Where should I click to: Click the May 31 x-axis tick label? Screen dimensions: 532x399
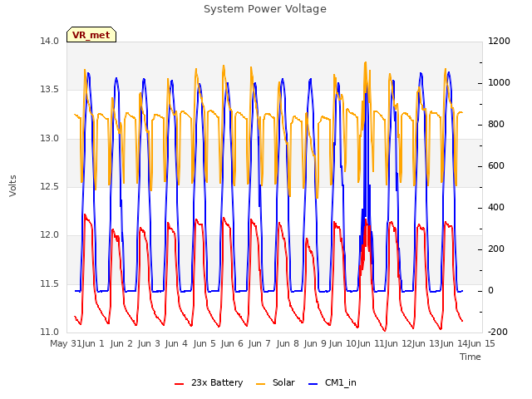(x=66, y=343)
